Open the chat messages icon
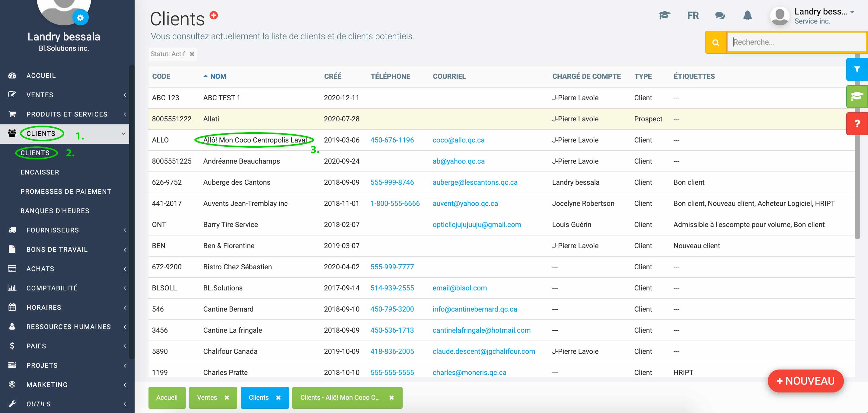Viewport: 868px width, 413px height. click(x=720, y=15)
